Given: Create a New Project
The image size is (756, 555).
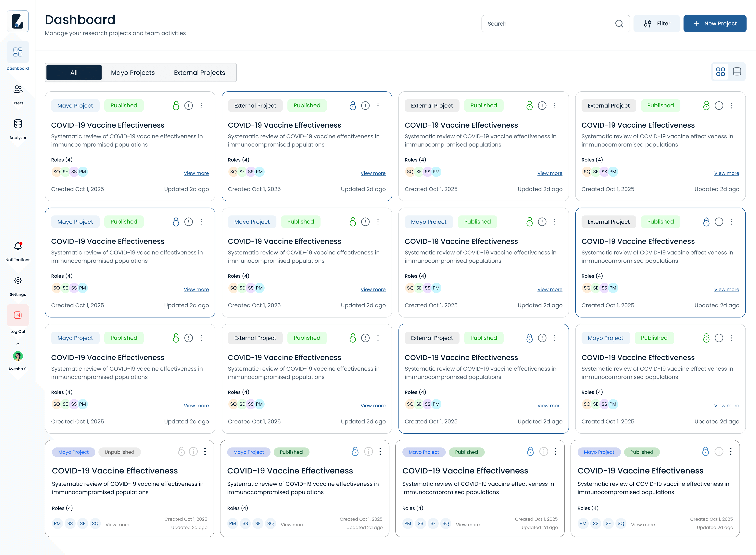Looking at the screenshot, I should tap(715, 23).
